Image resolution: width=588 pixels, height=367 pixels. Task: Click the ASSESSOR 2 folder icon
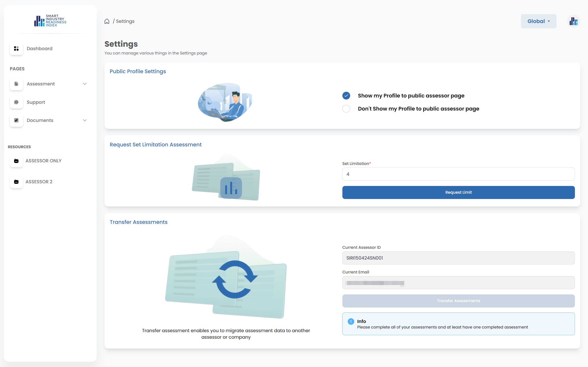pos(16,181)
